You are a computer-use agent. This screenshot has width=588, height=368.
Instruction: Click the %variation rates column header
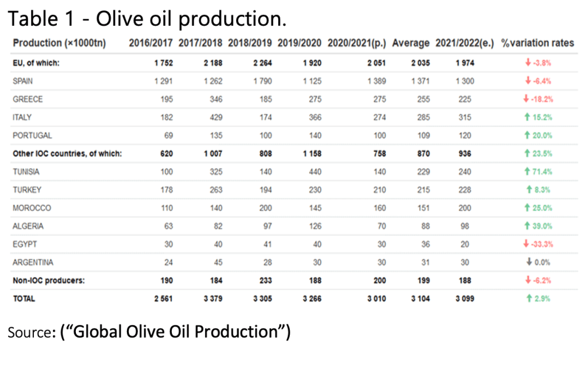click(x=537, y=43)
